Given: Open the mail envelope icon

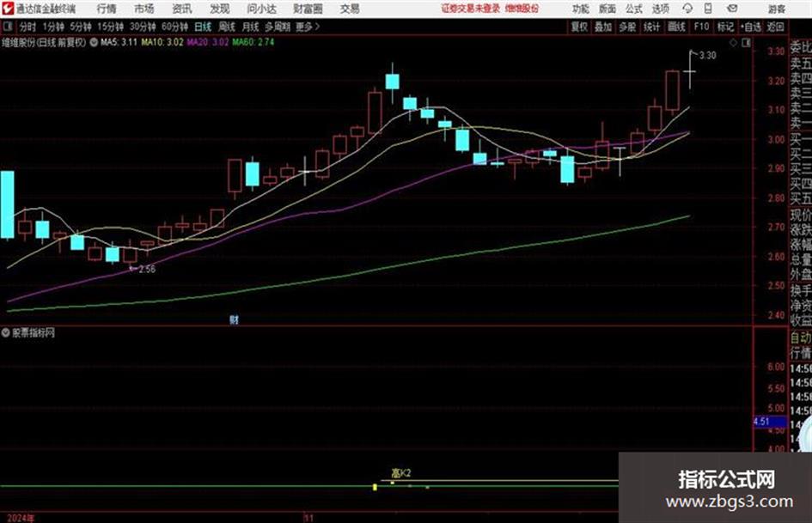Looking at the screenshot, I should coord(732,9).
